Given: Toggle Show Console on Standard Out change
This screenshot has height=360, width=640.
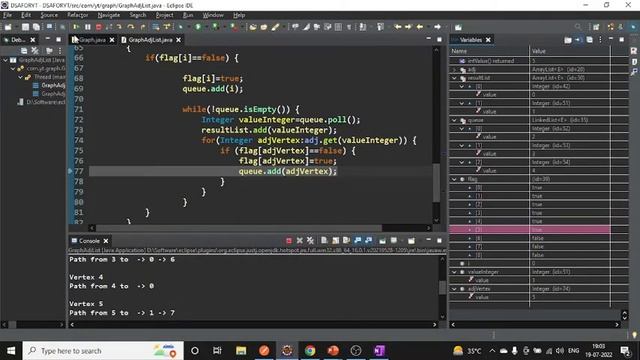Looking at the screenshot, I should tap(358, 240).
